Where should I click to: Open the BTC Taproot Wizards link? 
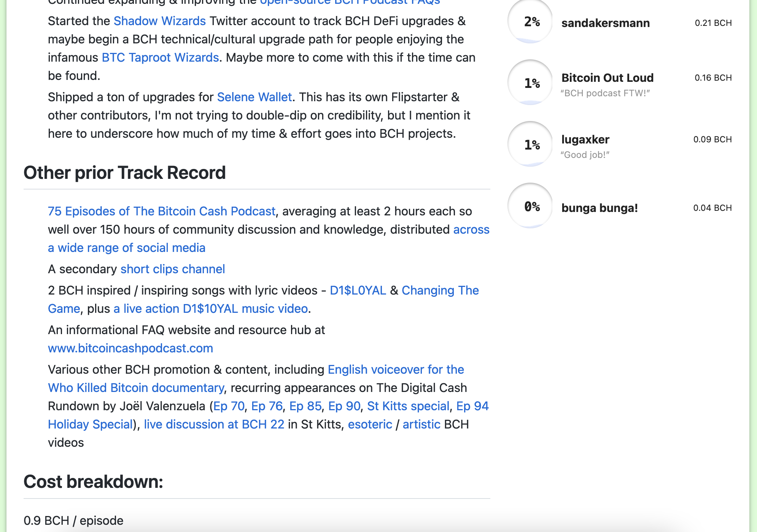[x=160, y=57]
